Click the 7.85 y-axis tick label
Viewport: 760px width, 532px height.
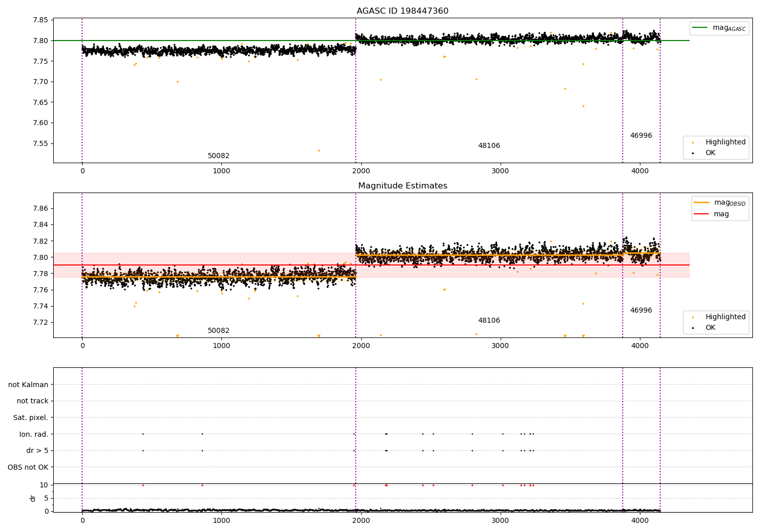pos(40,20)
